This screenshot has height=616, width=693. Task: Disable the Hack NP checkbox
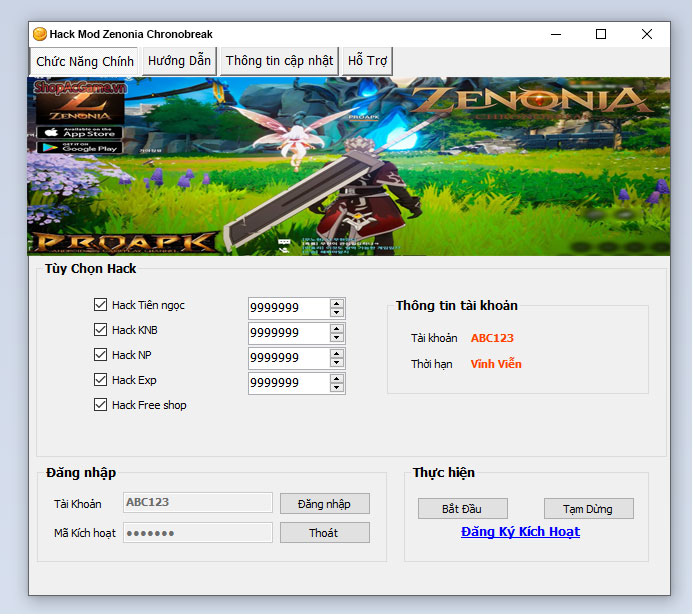click(x=100, y=355)
